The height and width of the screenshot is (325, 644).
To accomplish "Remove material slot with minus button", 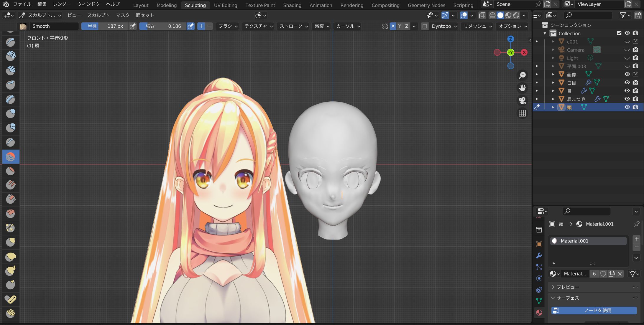I will (637, 247).
